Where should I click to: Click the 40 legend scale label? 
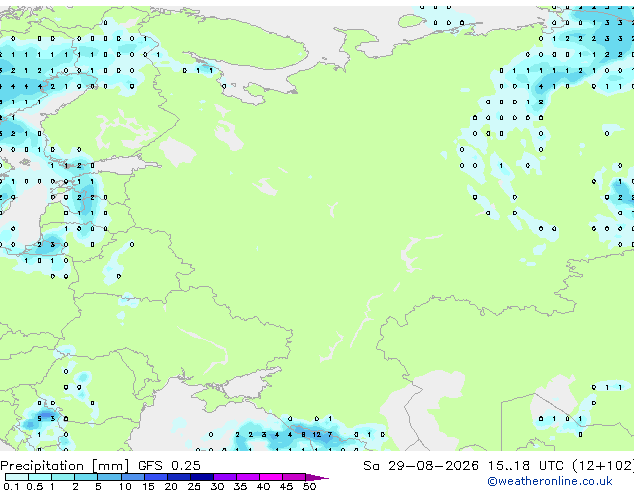[x=263, y=486]
